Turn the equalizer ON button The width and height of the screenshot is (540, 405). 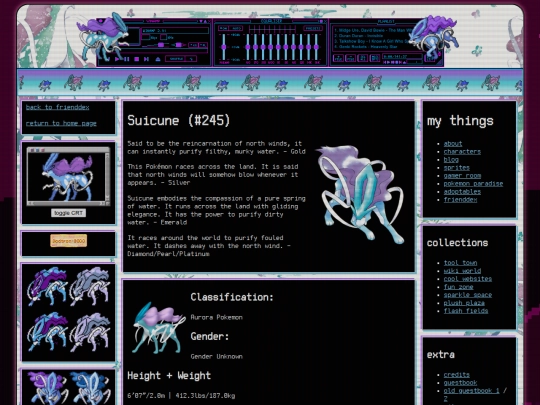223,28
